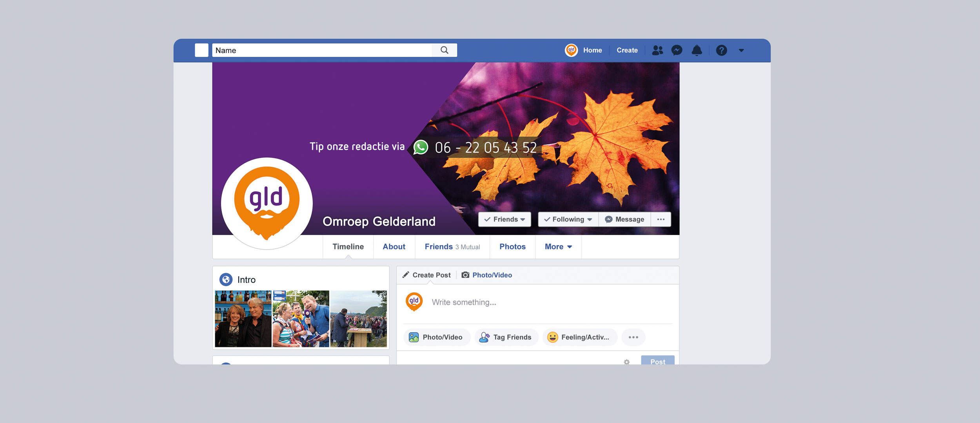980x423 pixels.
Task: Toggle the Following status button
Action: [568, 219]
